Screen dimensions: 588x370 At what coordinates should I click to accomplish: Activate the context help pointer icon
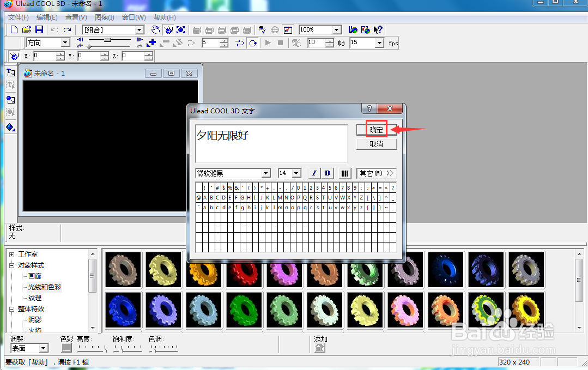point(378,29)
